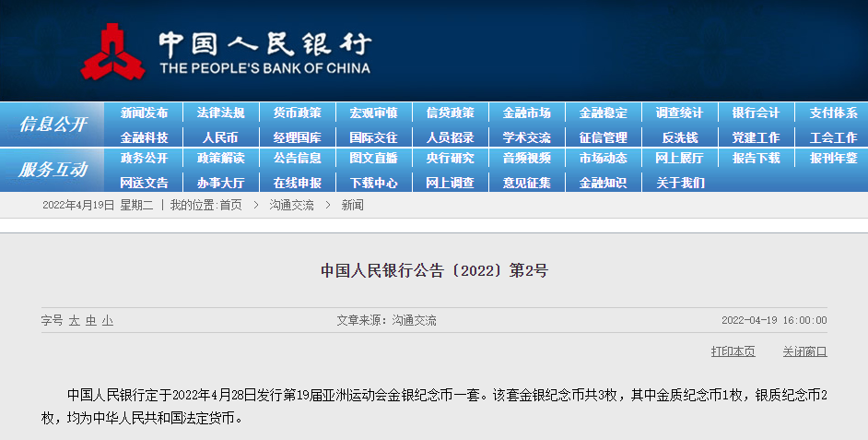Select 人民币 in navigation
Image resolution: width=868 pixels, height=440 pixels.
220,137
